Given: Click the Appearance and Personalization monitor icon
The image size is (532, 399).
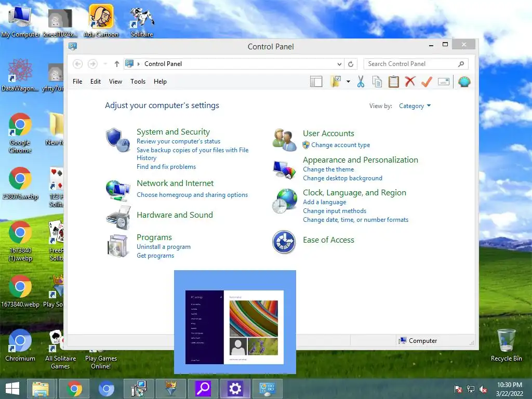Looking at the screenshot, I should click(x=284, y=170).
